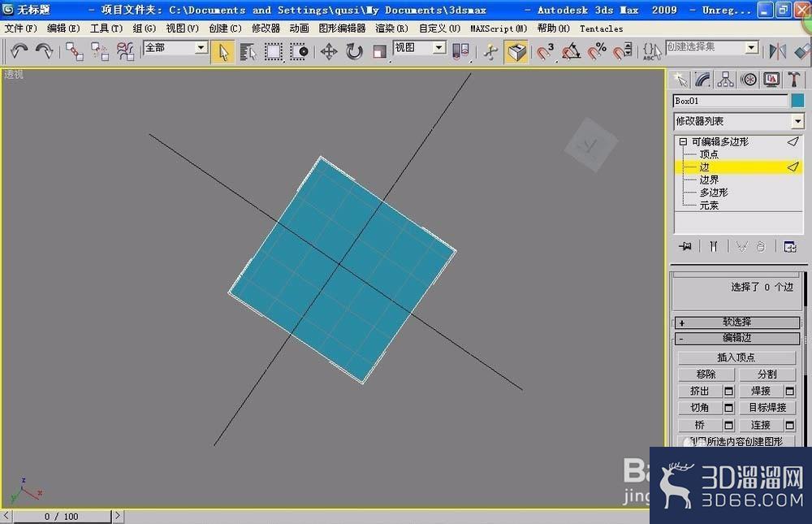The width and height of the screenshot is (812, 524).
Task: Expand the 软选择 rollout
Action: coord(737,323)
